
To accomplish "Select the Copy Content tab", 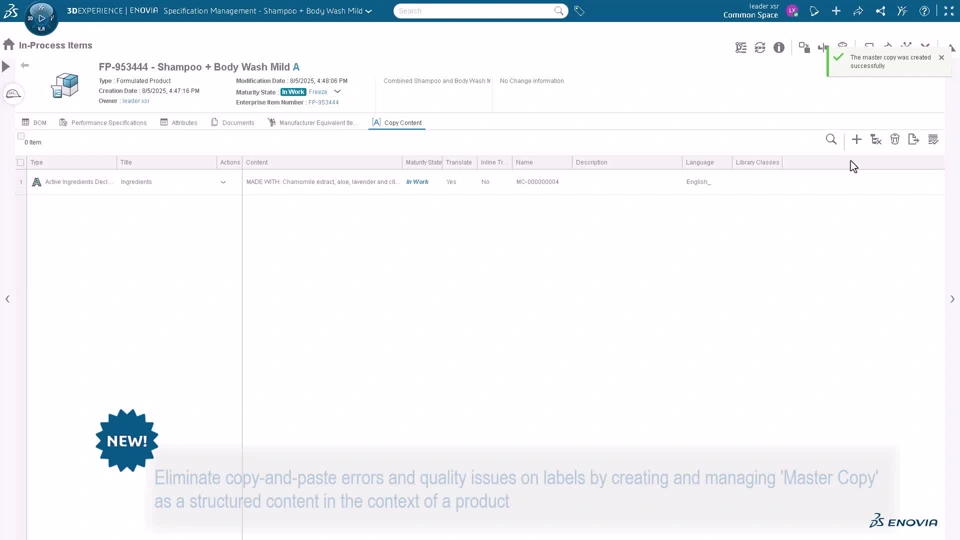I will [397, 122].
